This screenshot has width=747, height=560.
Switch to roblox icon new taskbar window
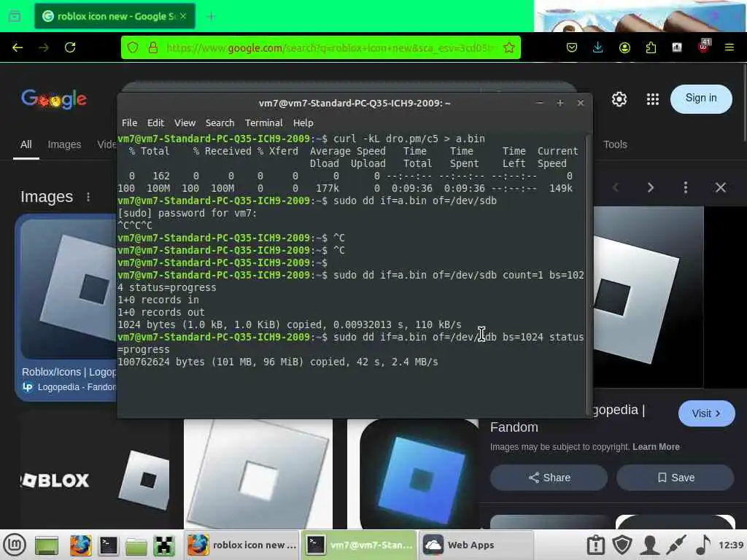pyautogui.click(x=241, y=545)
